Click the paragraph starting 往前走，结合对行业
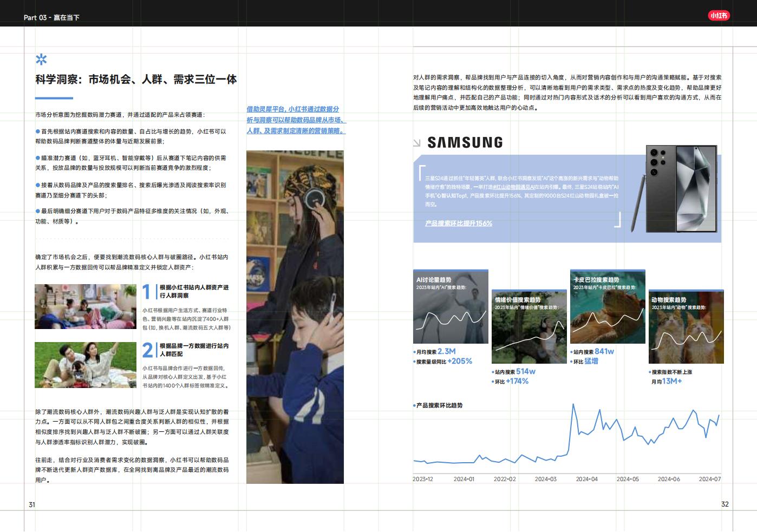The width and height of the screenshot is (757, 532). pos(132,470)
